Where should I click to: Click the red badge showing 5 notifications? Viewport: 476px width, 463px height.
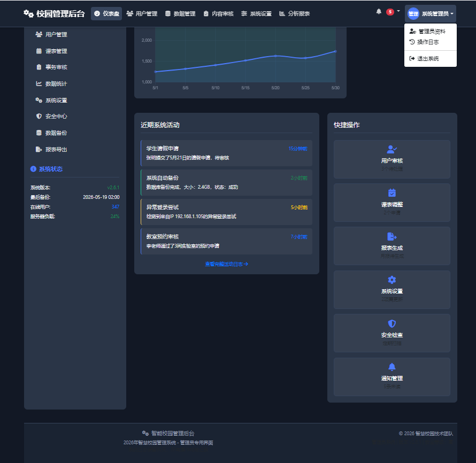click(x=390, y=12)
